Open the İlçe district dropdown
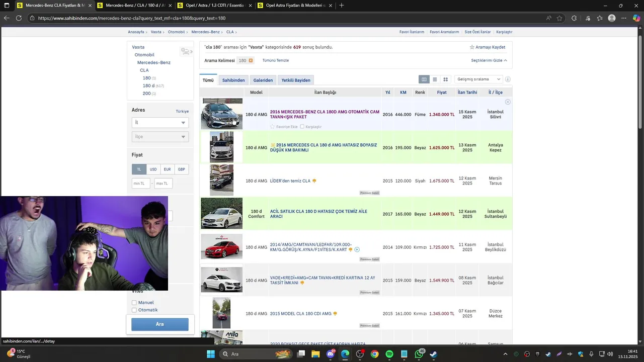This screenshot has width=644, height=362. pyautogui.click(x=160, y=137)
